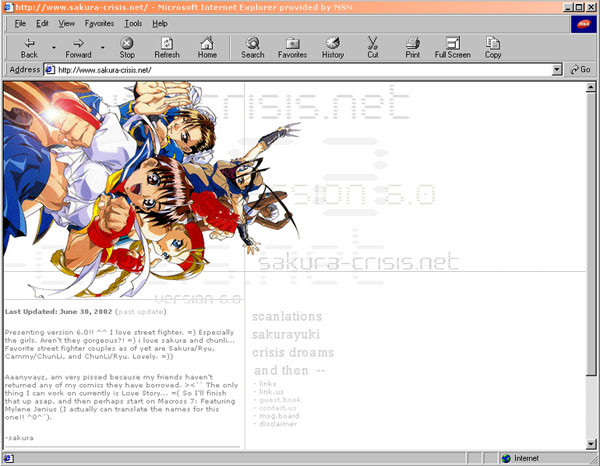Open the Favorites toolbar button
This screenshot has height=466, width=600.
(x=292, y=48)
